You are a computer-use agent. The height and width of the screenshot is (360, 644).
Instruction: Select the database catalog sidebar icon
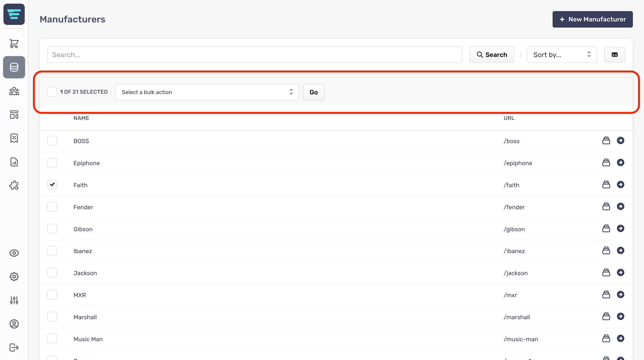point(14,67)
